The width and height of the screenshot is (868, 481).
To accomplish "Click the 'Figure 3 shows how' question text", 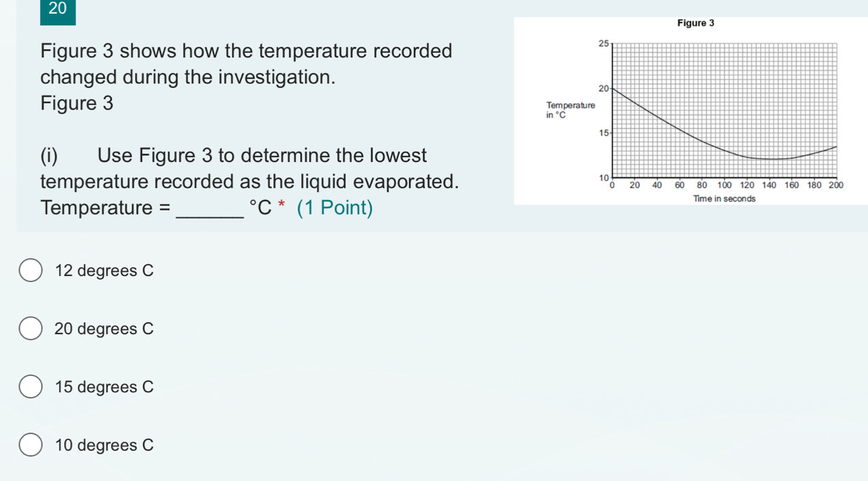I will tap(246, 51).
